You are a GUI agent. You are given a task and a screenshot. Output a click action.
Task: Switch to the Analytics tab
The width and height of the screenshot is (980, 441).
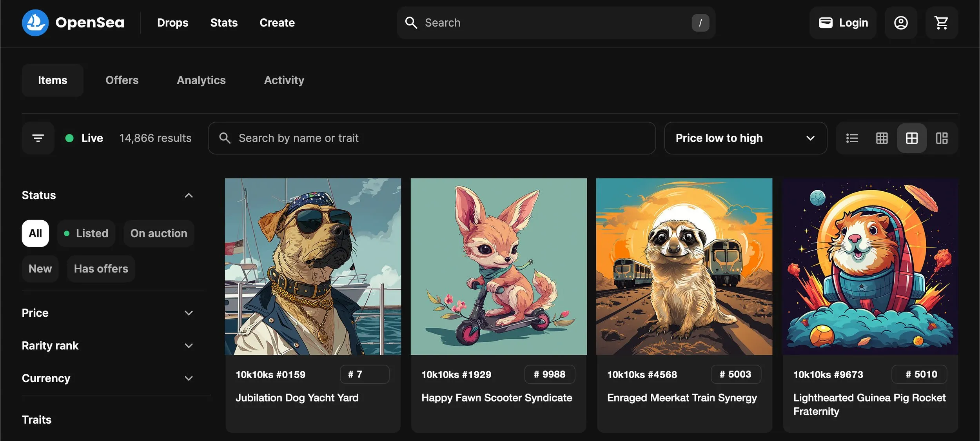(x=201, y=80)
